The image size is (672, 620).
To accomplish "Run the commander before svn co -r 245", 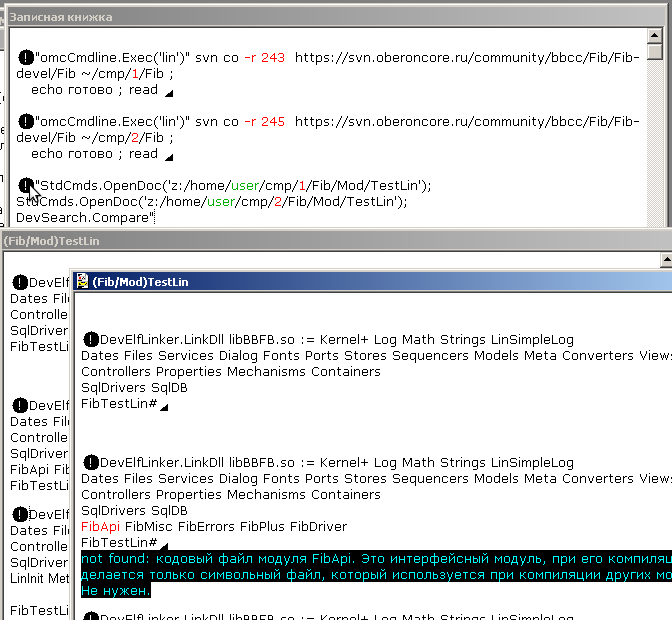I will point(26,122).
